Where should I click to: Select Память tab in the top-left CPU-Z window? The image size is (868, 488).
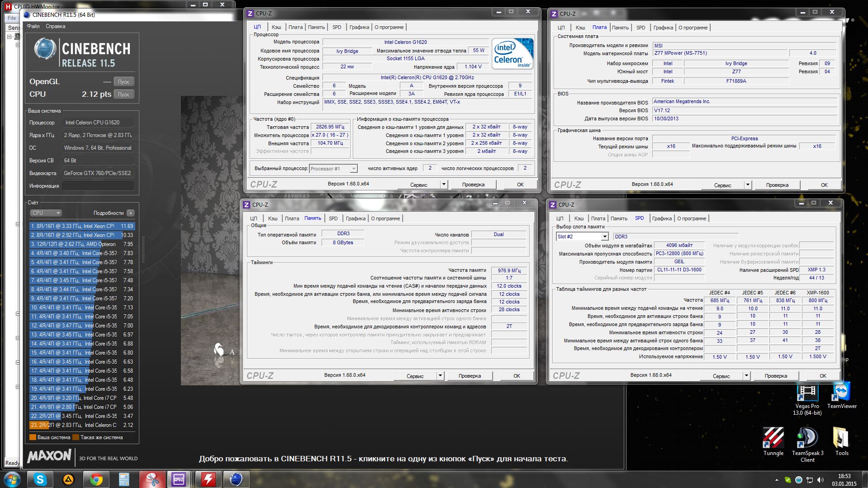[316, 27]
